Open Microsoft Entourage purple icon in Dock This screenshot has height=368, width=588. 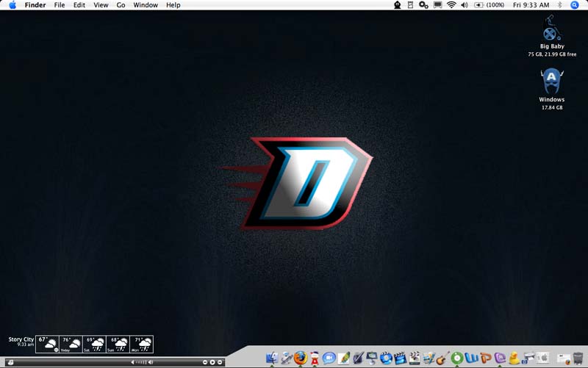(x=500, y=358)
